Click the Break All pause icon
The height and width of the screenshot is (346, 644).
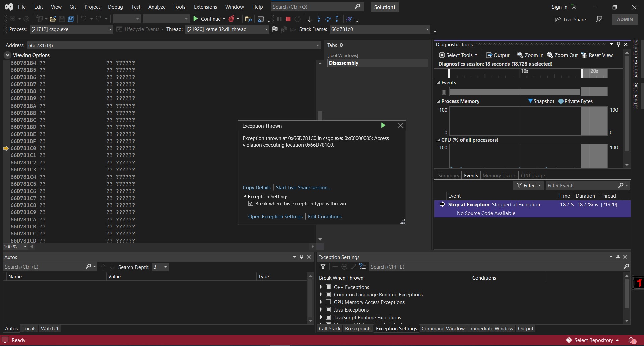tap(279, 19)
